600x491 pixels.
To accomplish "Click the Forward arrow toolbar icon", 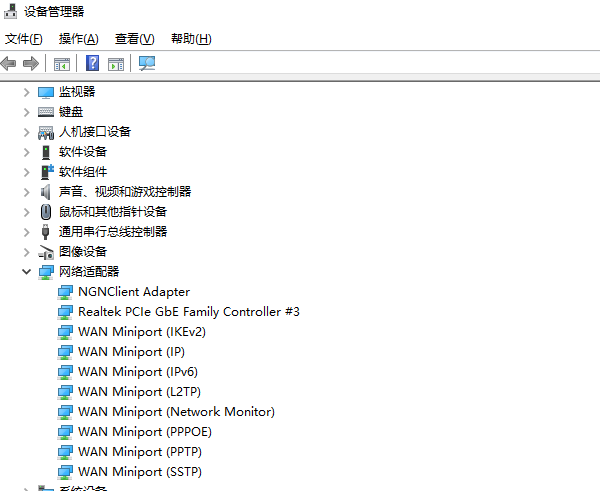I will pos(30,64).
